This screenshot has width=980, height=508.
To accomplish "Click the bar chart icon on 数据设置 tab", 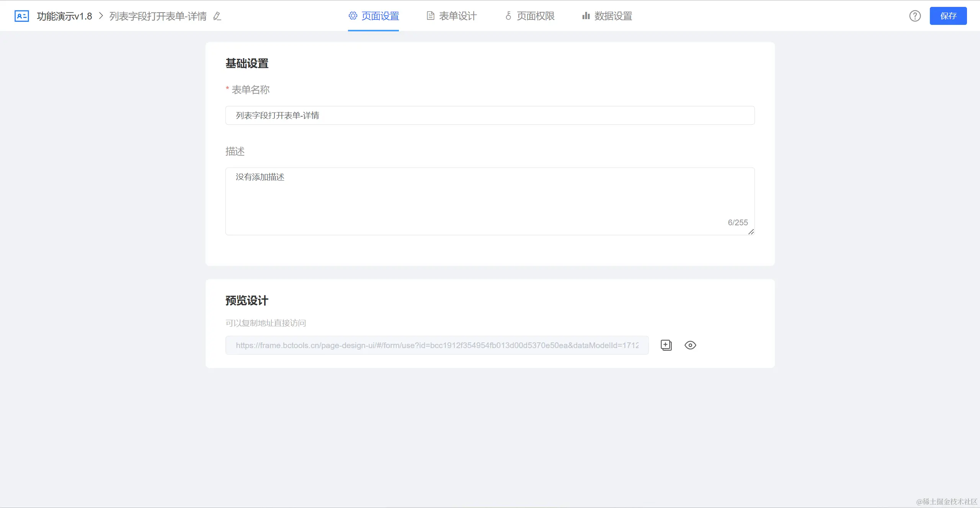I will pos(586,16).
